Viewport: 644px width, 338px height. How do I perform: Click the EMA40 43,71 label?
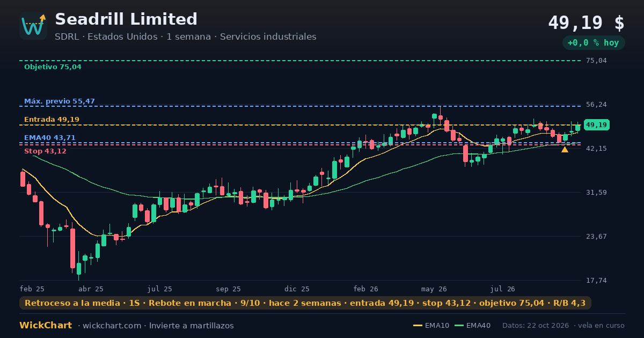point(50,138)
